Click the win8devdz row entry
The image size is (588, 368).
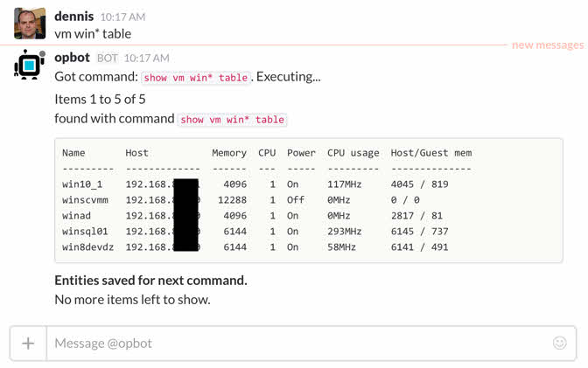click(255, 247)
